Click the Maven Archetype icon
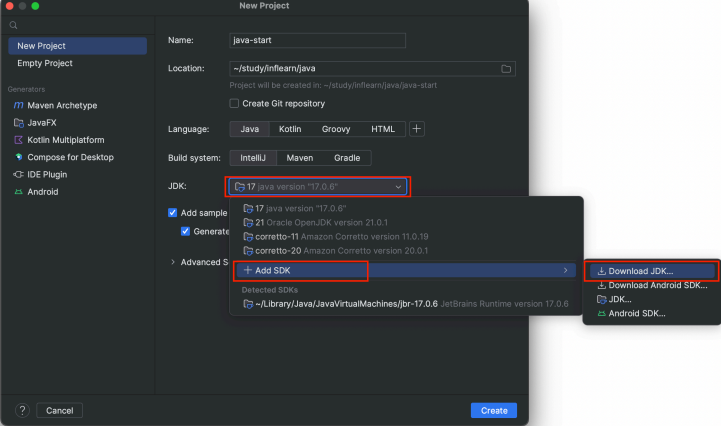 pos(18,105)
